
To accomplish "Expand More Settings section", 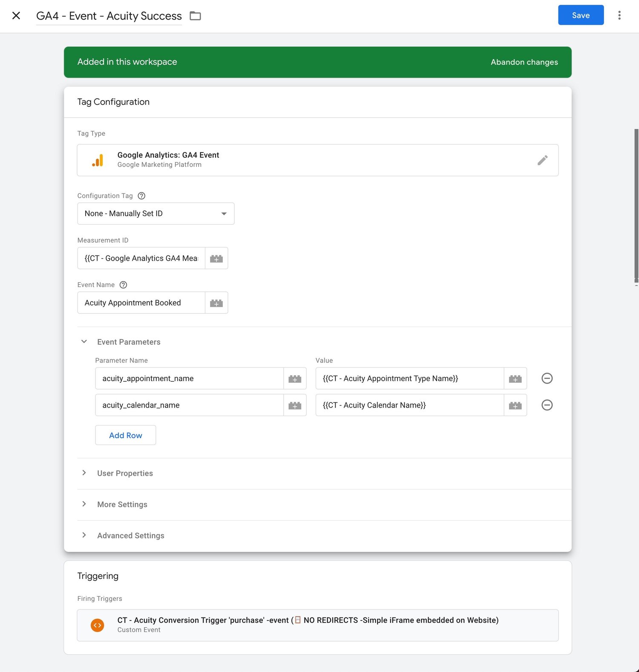I will pos(84,504).
